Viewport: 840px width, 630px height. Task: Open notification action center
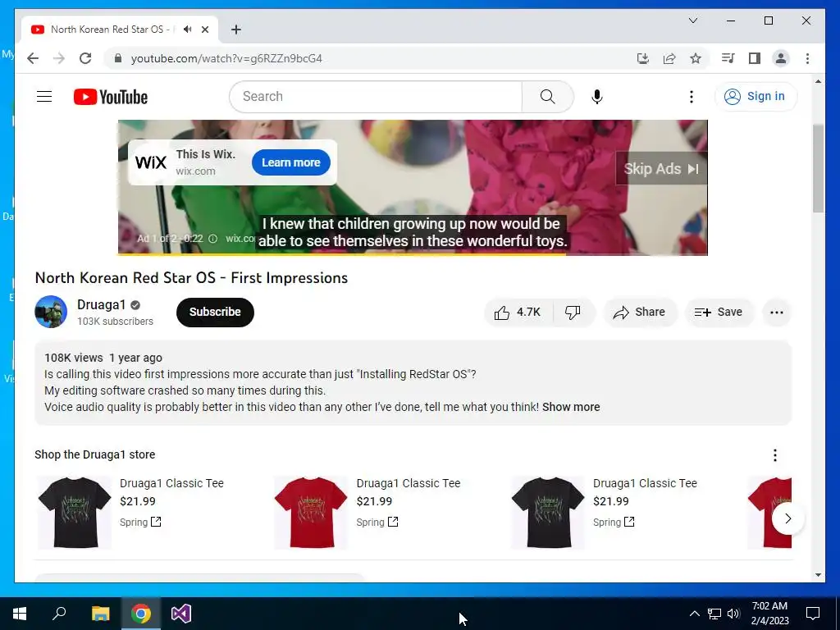click(813, 614)
